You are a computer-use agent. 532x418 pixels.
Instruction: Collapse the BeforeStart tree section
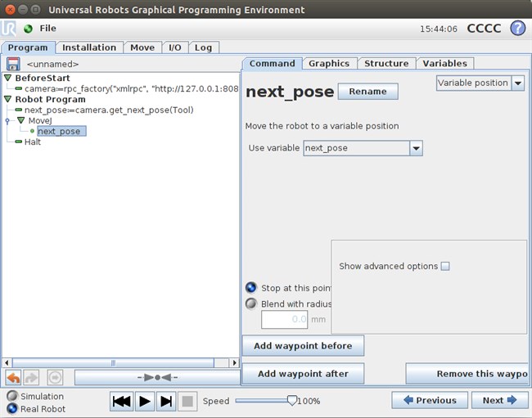[x=8, y=78]
